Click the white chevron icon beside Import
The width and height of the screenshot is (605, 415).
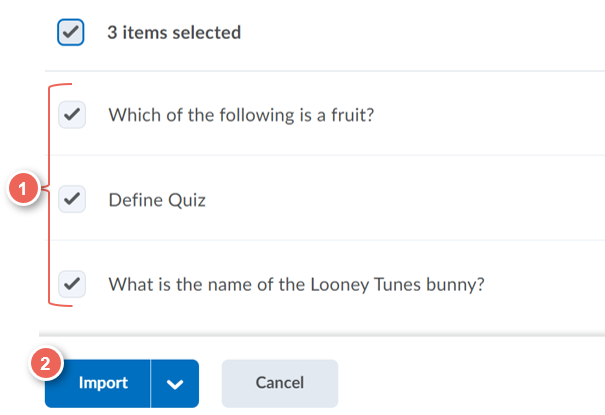tap(175, 384)
